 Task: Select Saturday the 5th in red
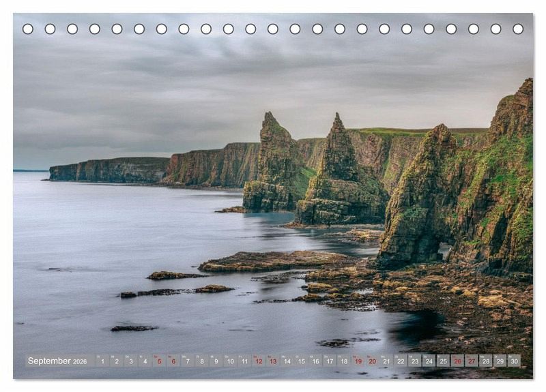159,361
